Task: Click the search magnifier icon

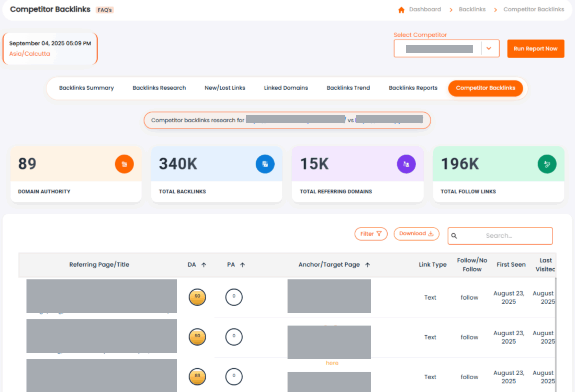Action: pyautogui.click(x=454, y=236)
